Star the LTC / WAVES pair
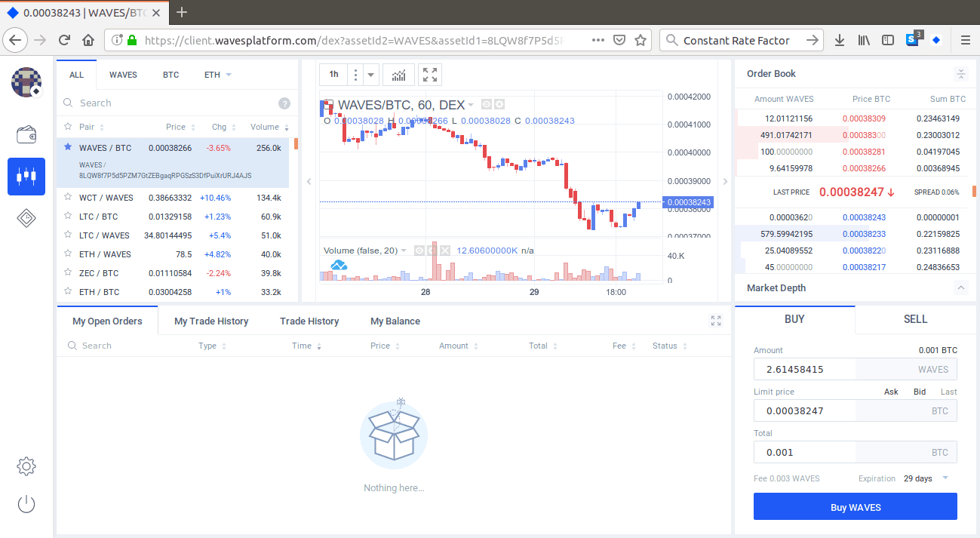This screenshot has height=538, width=980. coord(68,235)
